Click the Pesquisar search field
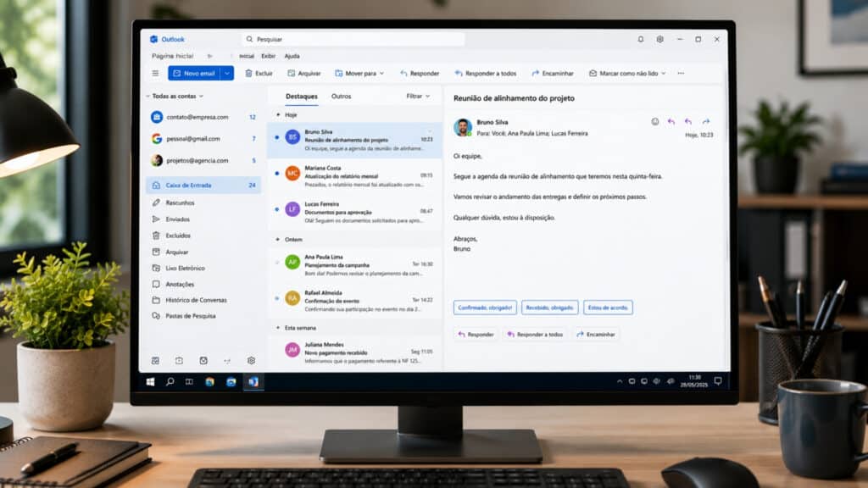 click(x=353, y=39)
